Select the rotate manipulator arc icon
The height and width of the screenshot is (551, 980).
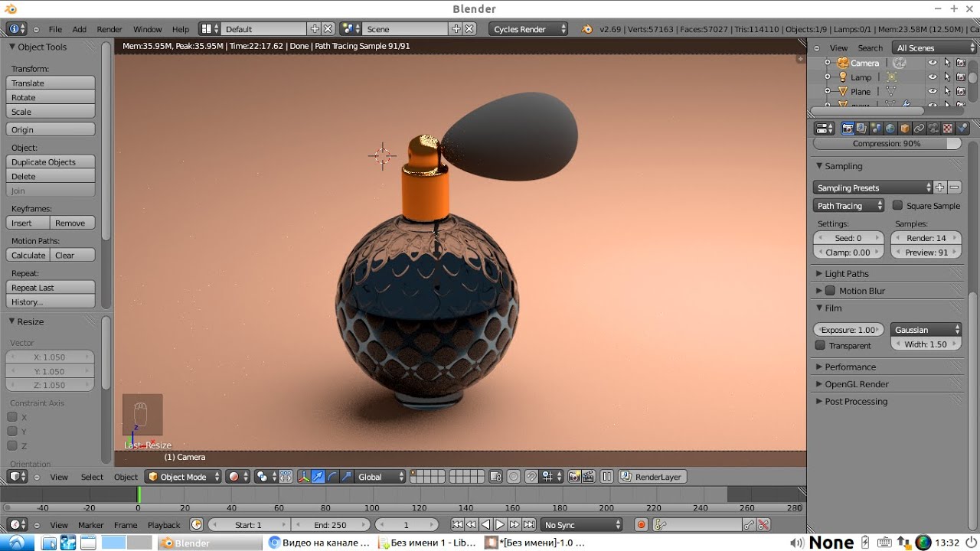[x=333, y=477]
